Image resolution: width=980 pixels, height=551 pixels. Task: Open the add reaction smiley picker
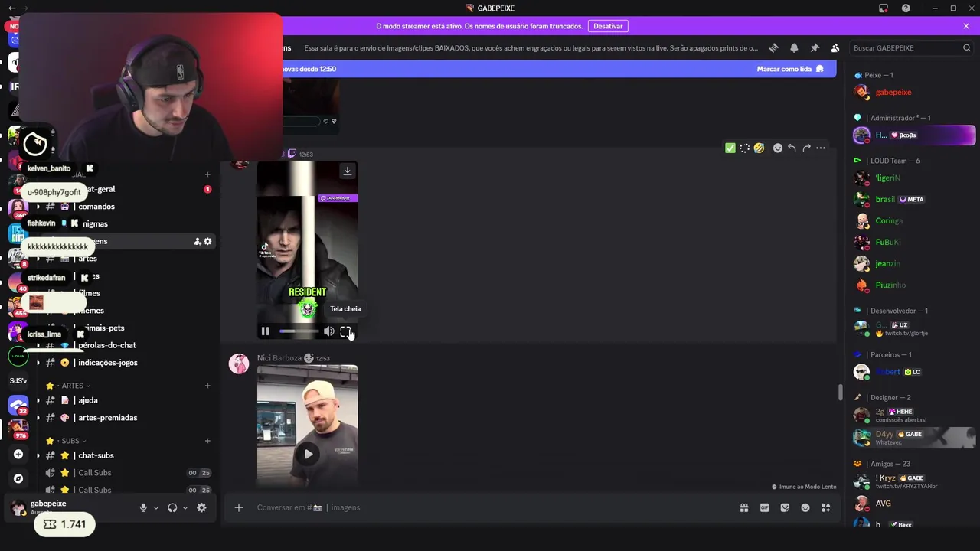[777, 148]
